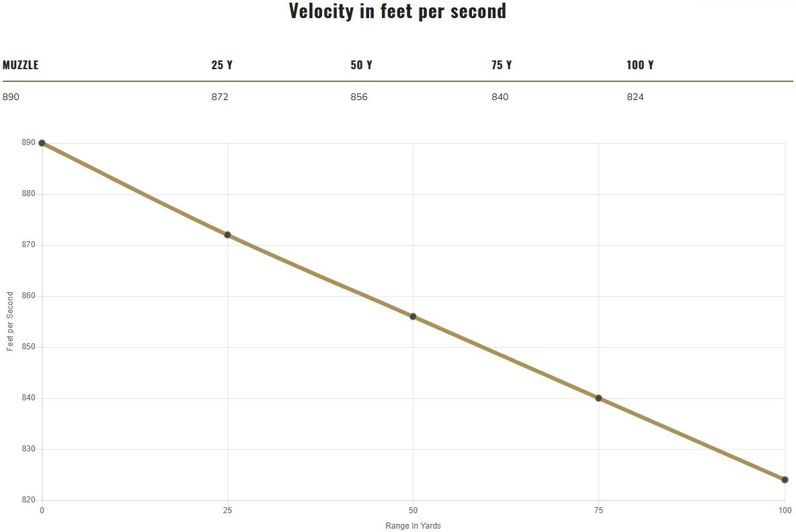796x532 pixels.
Task: Select the 872 velocity table value
Action: tap(220, 97)
